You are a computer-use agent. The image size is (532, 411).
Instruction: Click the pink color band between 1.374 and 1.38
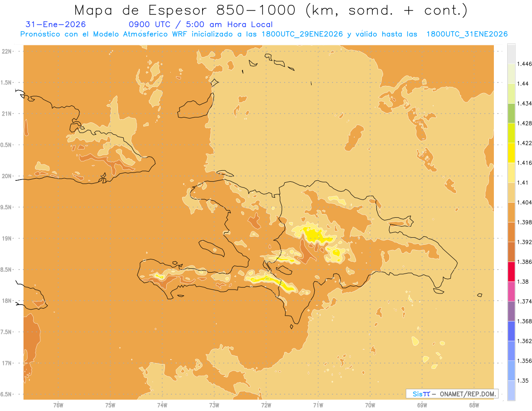pos(511,292)
